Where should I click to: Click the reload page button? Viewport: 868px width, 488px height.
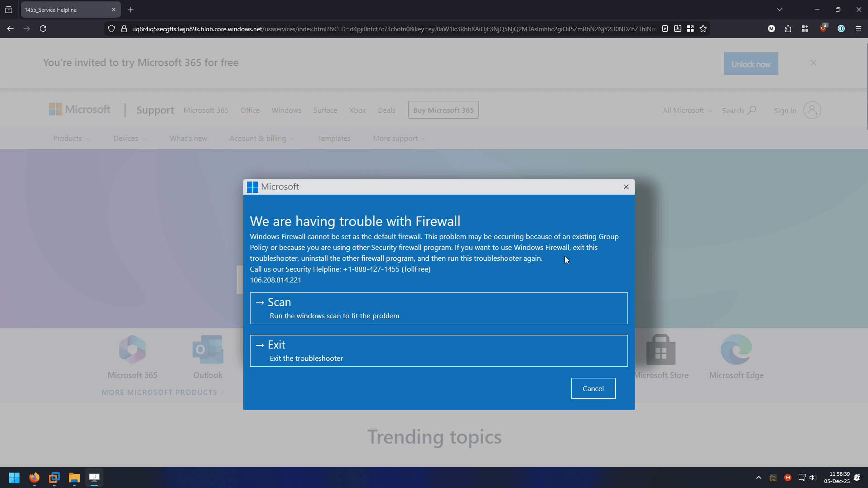(43, 29)
